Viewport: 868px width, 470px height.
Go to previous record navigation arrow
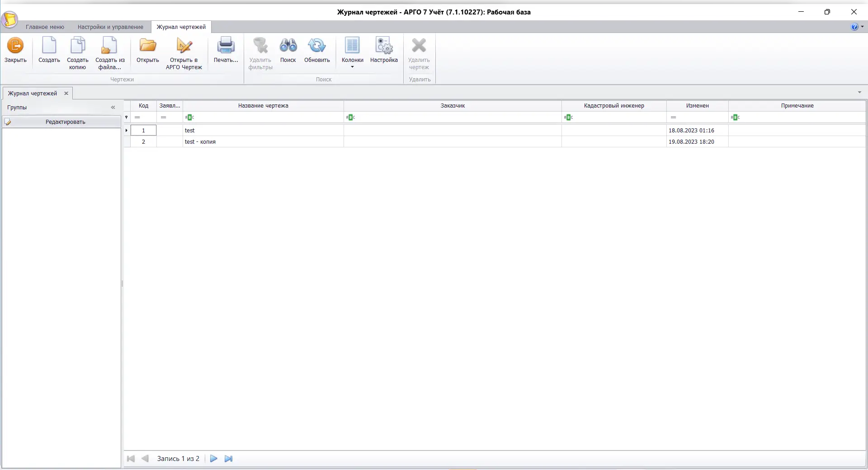pos(145,459)
